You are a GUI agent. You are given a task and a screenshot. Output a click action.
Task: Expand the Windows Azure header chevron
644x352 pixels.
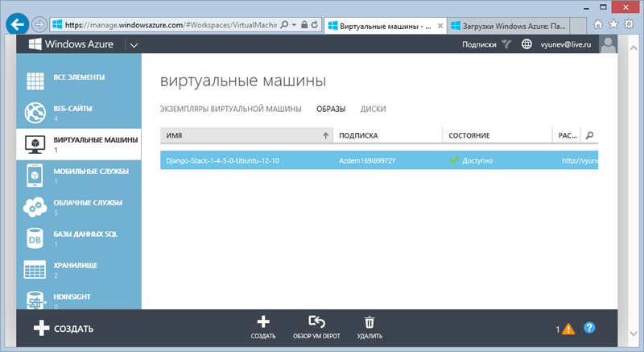(134, 45)
